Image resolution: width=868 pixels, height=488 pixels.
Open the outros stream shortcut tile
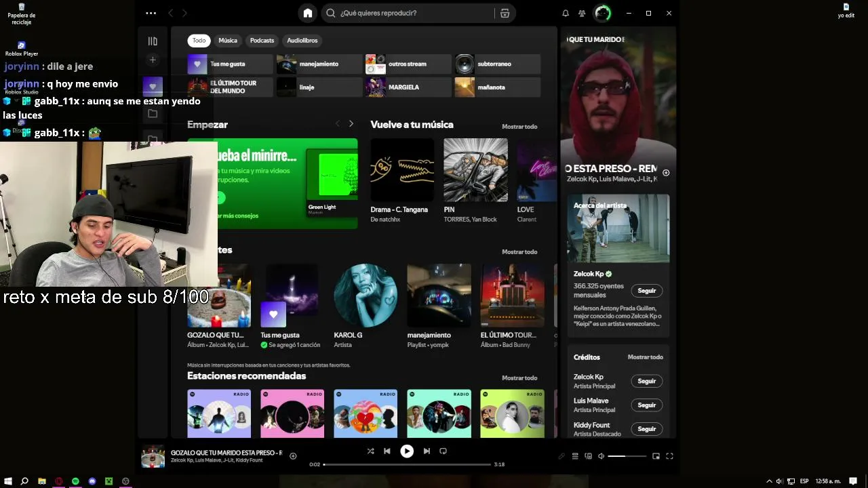coord(408,64)
